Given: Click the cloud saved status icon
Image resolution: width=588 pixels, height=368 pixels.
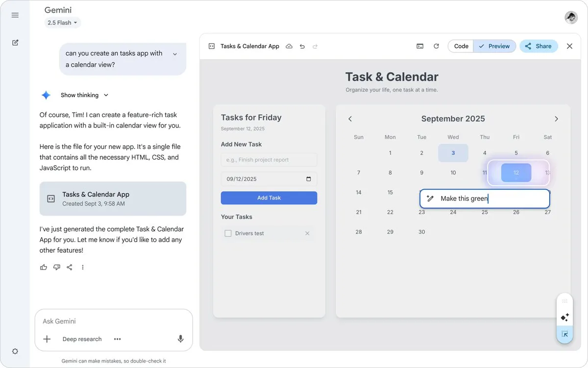Looking at the screenshot, I should (289, 46).
